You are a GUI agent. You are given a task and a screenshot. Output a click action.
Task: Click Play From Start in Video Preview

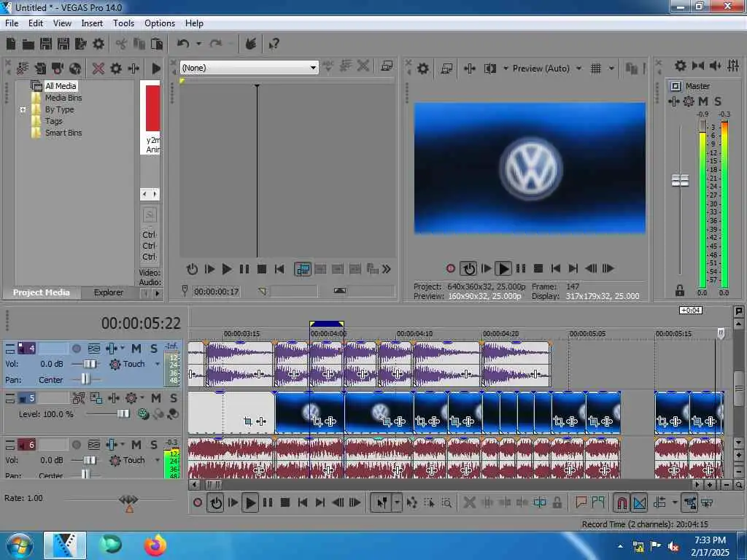tap(486, 268)
